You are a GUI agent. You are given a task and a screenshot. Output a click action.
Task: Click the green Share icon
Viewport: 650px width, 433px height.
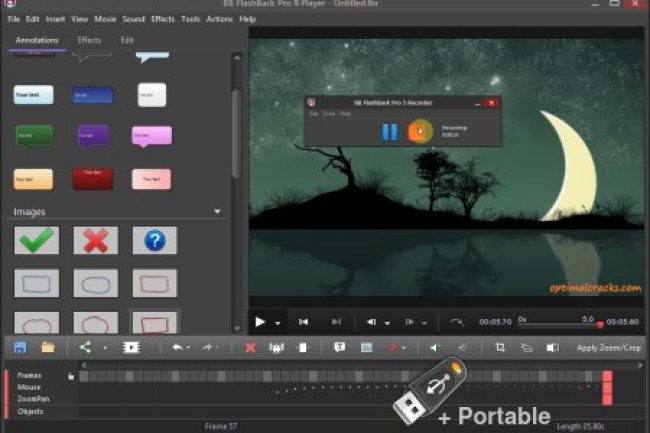85,347
